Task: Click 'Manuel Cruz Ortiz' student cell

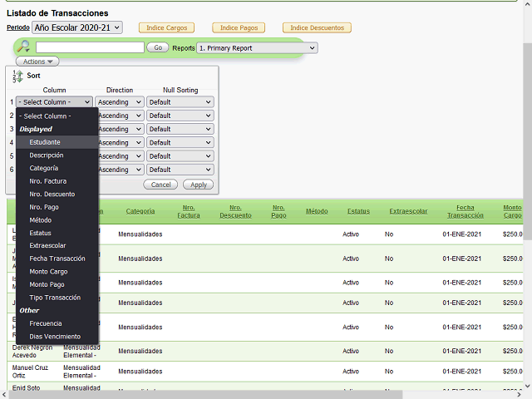Action: (x=30, y=372)
